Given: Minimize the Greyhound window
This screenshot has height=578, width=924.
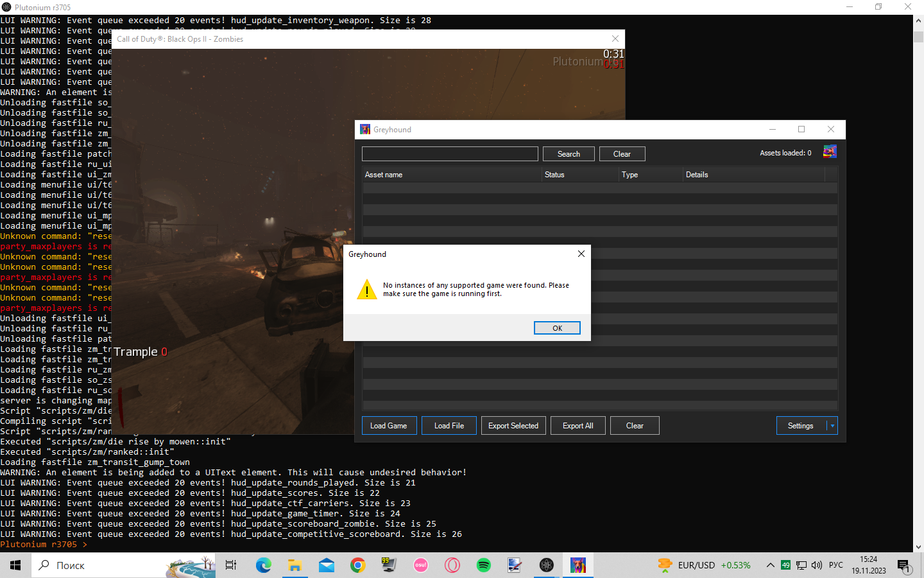Looking at the screenshot, I should click(x=773, y=129).
